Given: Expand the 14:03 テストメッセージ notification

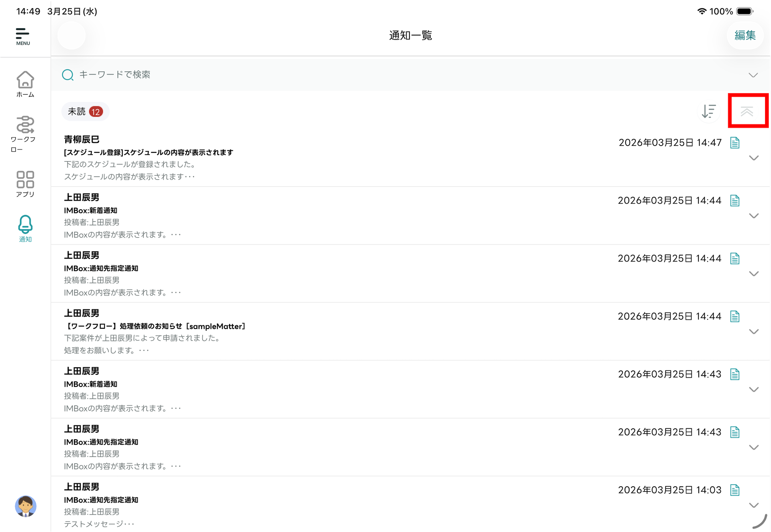Looking at the screenshot, I should coord(754,505).
